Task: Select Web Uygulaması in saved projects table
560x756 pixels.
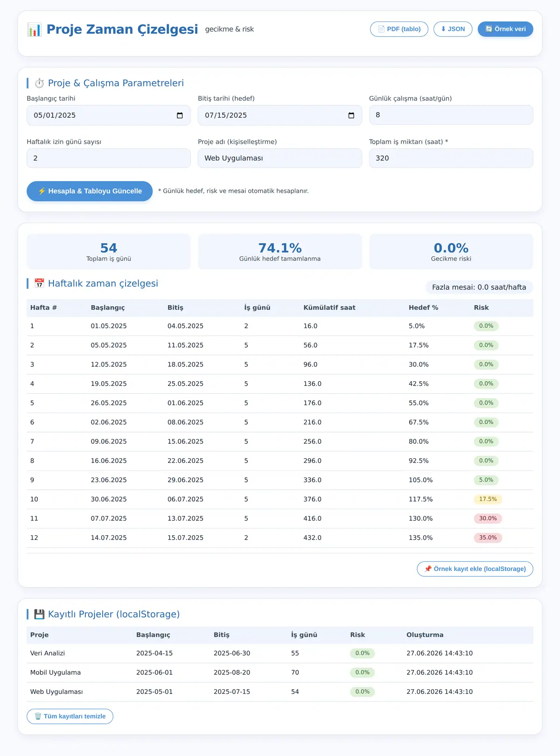Action: point(56,692)
